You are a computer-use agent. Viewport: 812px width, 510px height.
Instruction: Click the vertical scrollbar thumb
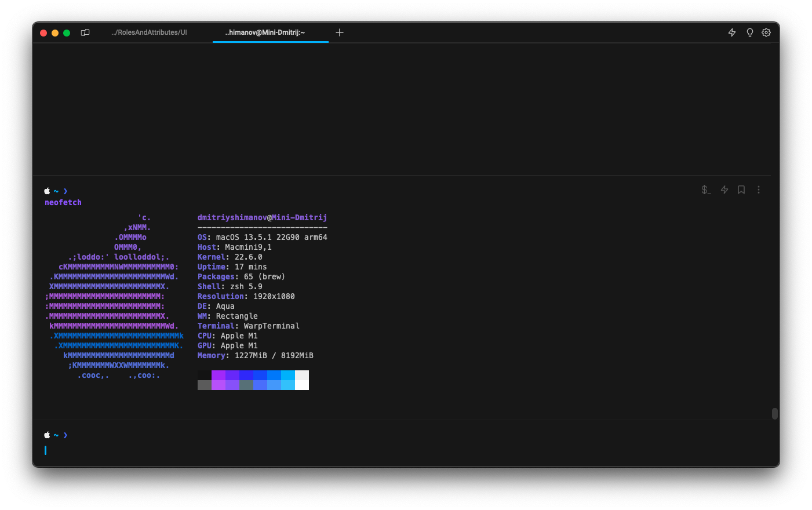pyautogui.click(x=775, y=413)
